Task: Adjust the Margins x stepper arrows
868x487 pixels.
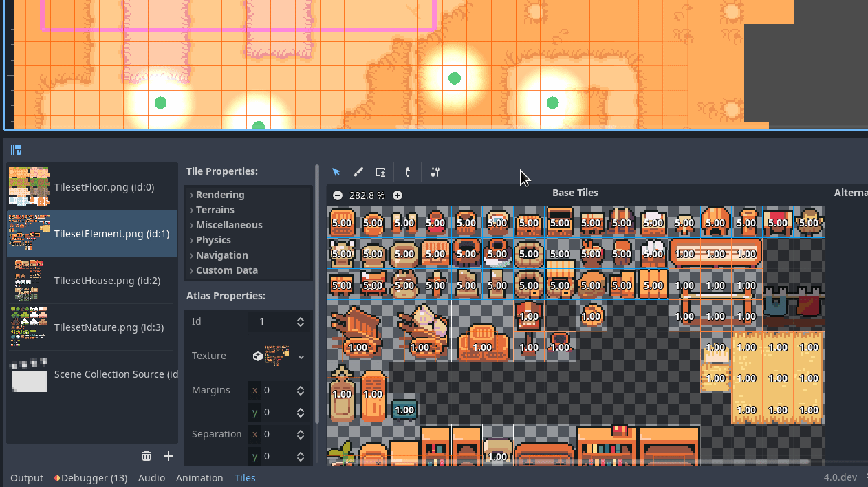Action: point(301,390)
